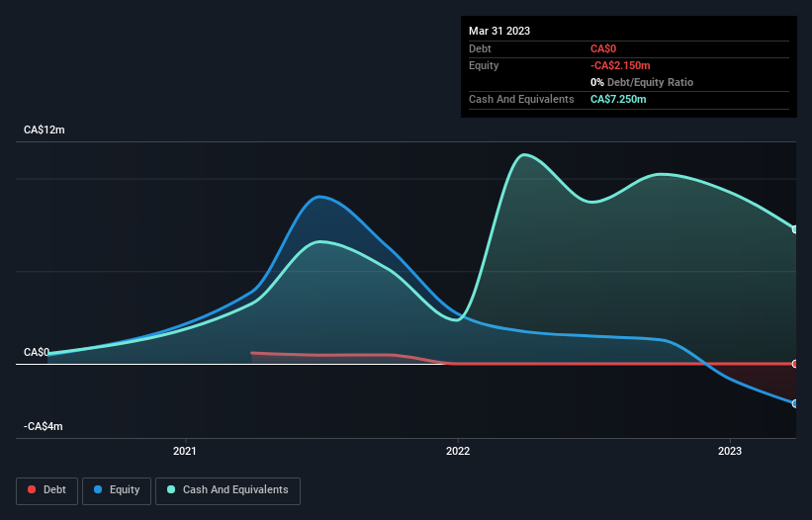Click the 2023 x-axis label
Image resolution: width=812 pixels, height=520 pixels.
tap(730, 451)
